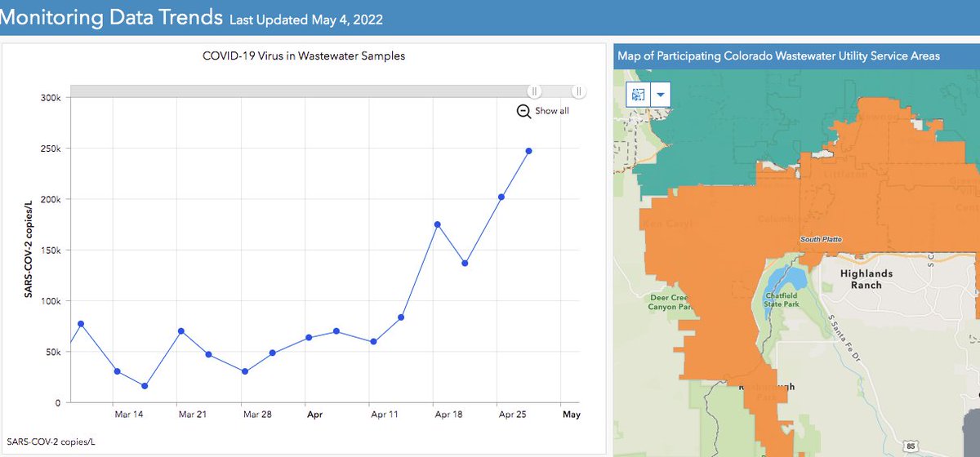Click the '250k' y-axis label
The width and height of the screenshot is (980, 457).
click(x=51, y=149)
